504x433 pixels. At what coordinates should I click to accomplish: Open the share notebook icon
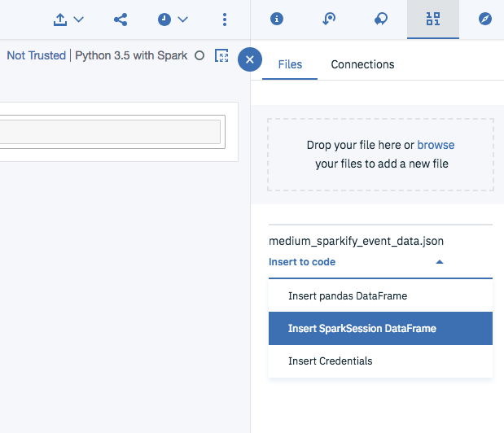click(x=121, y=19)
